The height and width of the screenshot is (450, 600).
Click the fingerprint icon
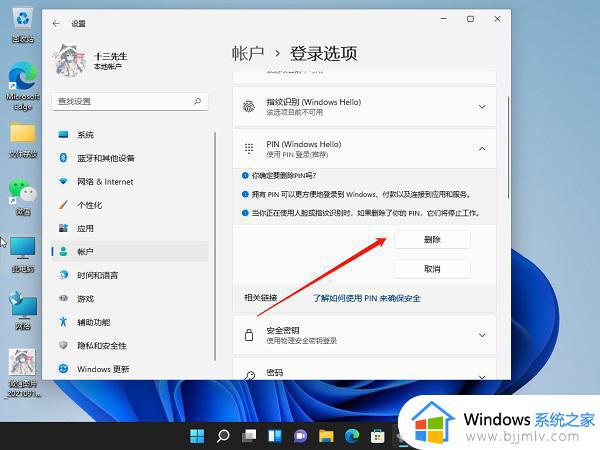(249, 107)
